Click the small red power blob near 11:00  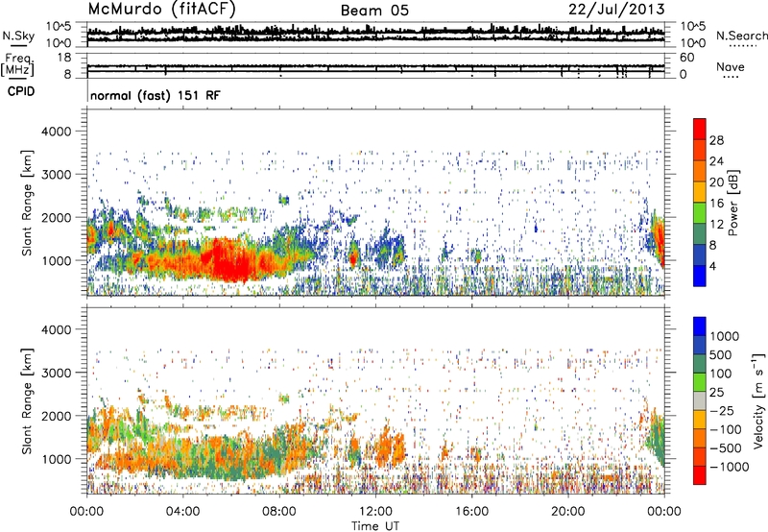[x=353, y=257]
